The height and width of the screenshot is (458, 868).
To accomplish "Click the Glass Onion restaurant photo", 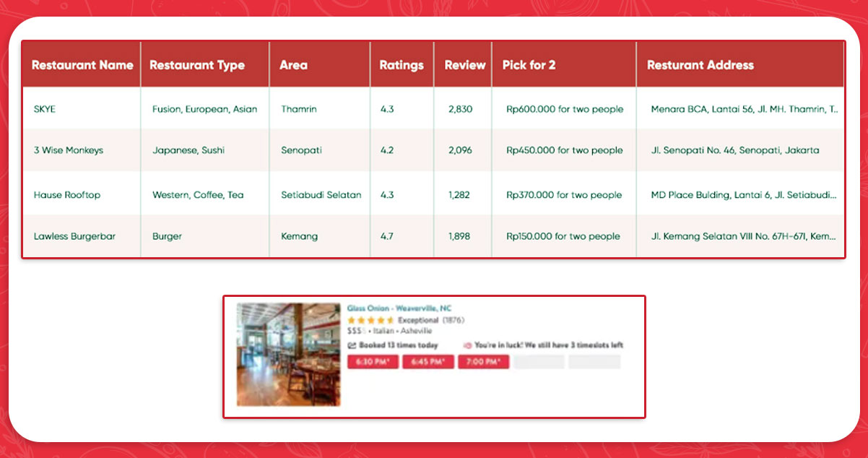I will point(289,354).
